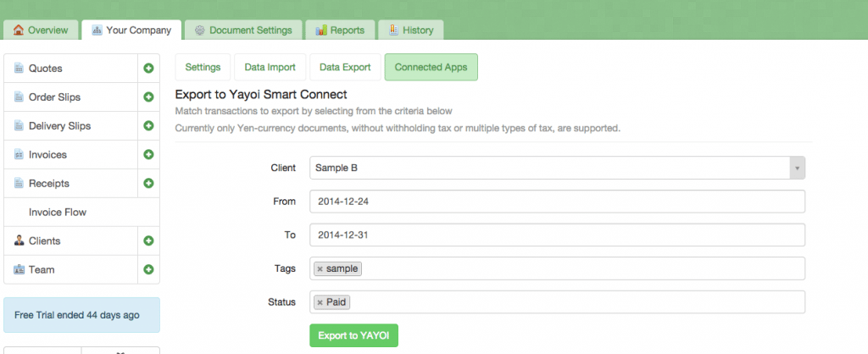Open the Data Import sub-tab
Image resolution: width=868 pixels, height=354 pixels.
tap(270, 67)
